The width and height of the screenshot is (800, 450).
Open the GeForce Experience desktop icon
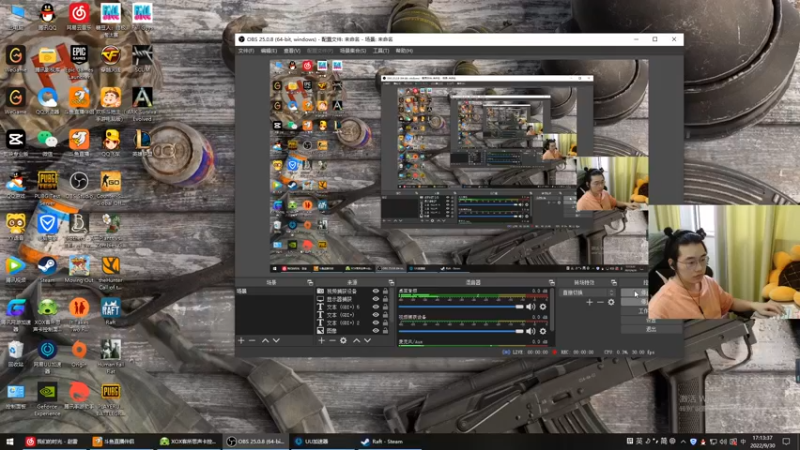click(47, 399)
